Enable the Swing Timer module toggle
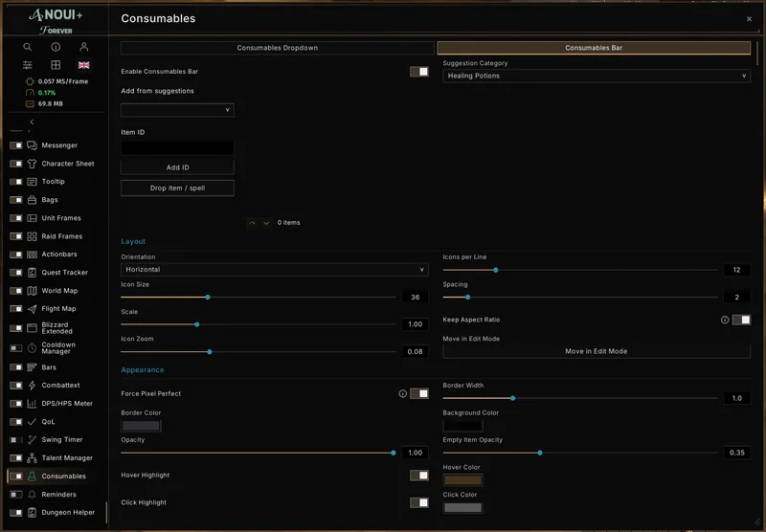This screenshot has height=532, width=766. point(16,440)
